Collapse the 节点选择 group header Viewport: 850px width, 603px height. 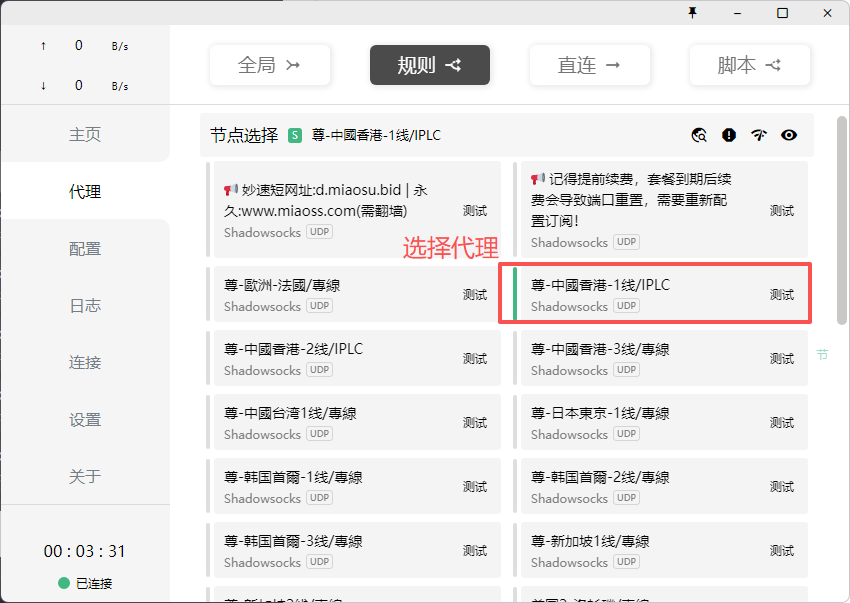point(244,135)
